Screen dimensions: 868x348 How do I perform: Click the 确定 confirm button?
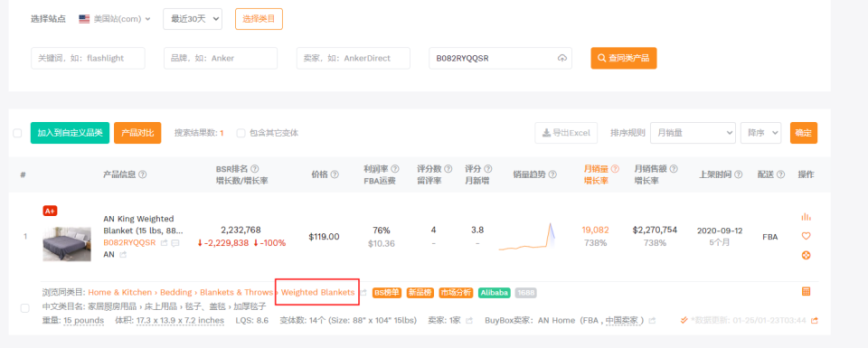point(803,133)
